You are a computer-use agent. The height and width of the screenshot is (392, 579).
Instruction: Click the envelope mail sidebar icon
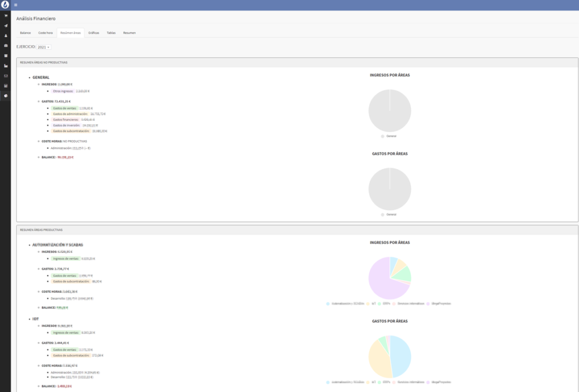pos(6,76)
